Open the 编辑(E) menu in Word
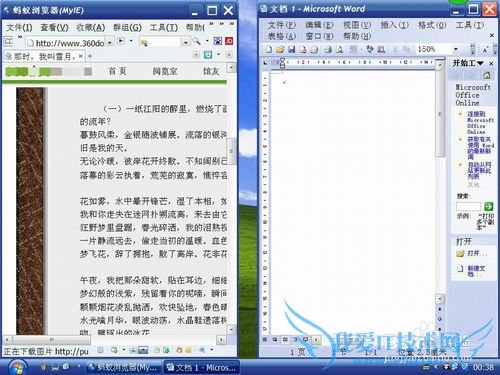Screen dimensions: 500x375 tap(319, 25)
